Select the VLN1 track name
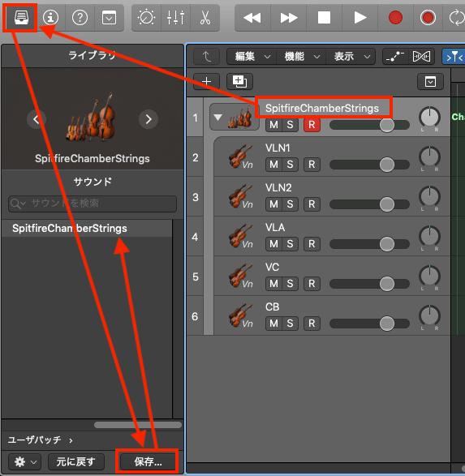 pyautogui.click(x=278, y=148)
